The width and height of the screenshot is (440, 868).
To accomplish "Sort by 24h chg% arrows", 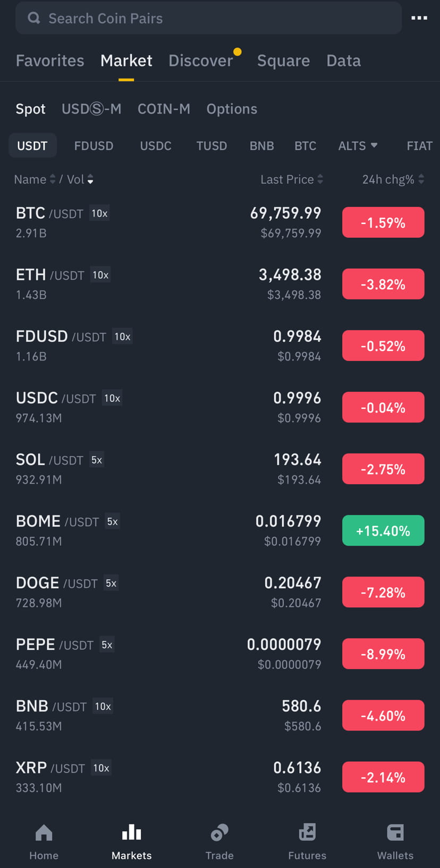I will tap(421, 179).
